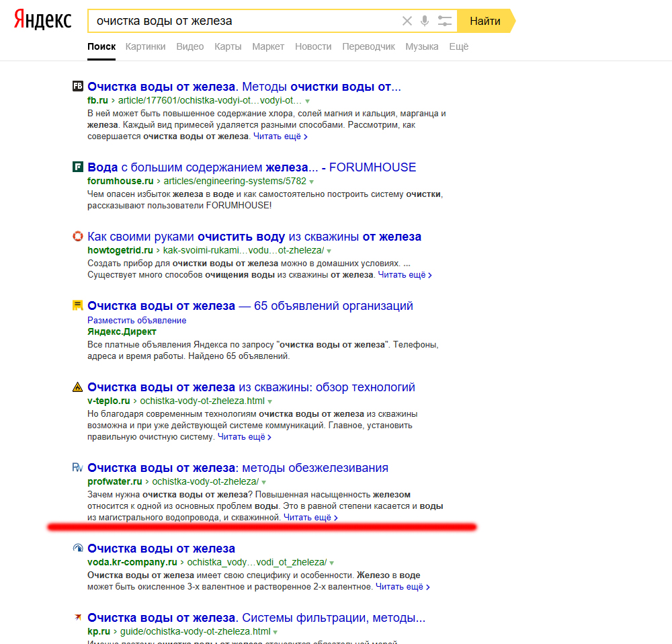The width and height of the screenshot is (672, 644).
Task: Click the howtogetrid.ru green domain link
Action: coord(120,250)
